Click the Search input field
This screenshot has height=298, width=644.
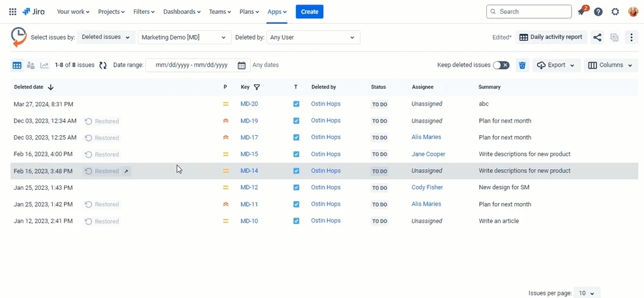click(x=533, y=11)
